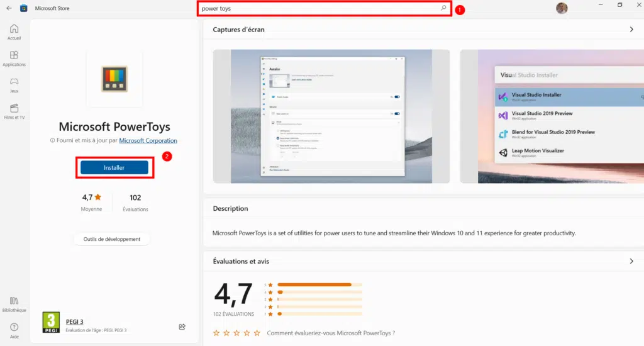Click the share icon near PEGI rating
Viewport: 644px width, 346px height.
(x=182, y=326)
